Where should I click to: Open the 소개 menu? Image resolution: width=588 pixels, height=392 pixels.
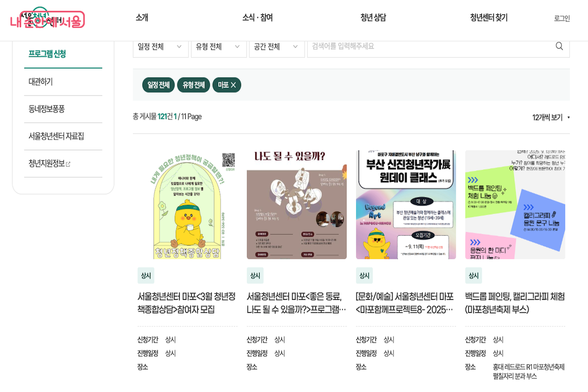point(142,17)
